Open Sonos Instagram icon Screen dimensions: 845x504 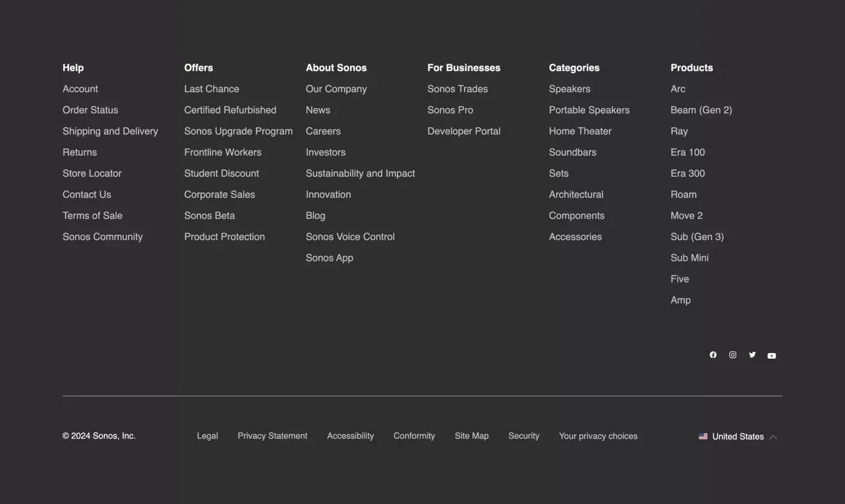tap(732, 355)
